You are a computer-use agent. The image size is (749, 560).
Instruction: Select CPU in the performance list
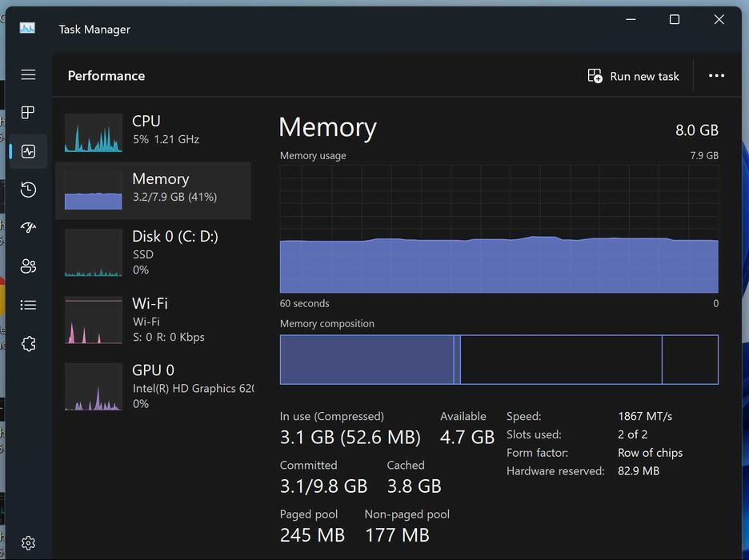click(x=154, y=132)
